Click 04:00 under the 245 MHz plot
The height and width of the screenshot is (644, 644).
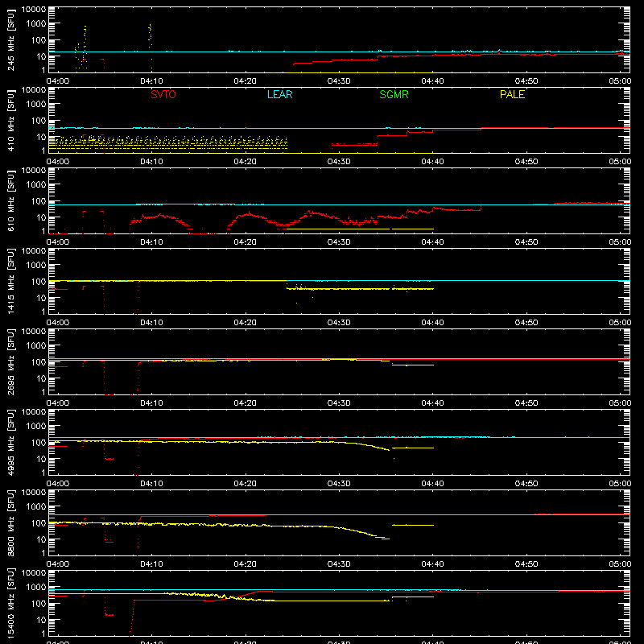[x=57, y=81]
